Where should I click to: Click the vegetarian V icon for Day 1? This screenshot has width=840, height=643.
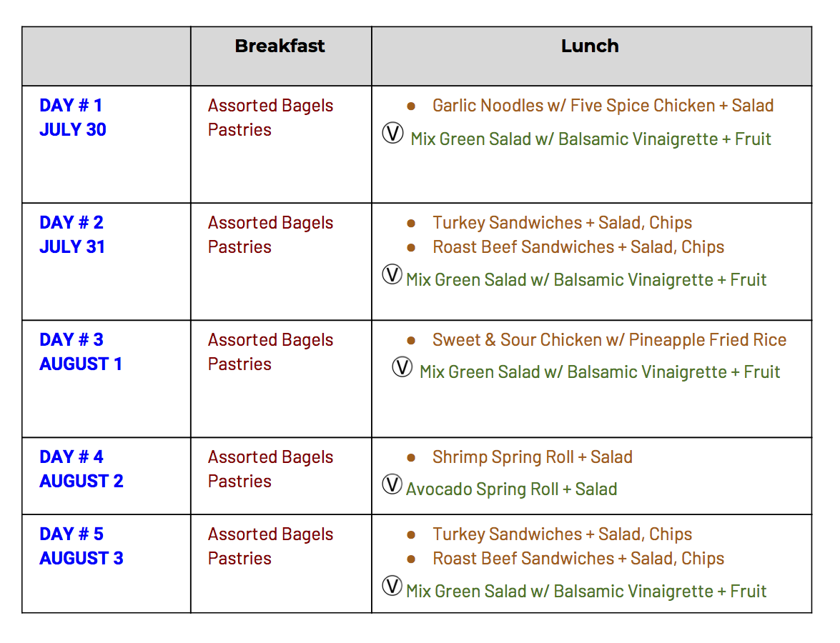click(392, 134)
